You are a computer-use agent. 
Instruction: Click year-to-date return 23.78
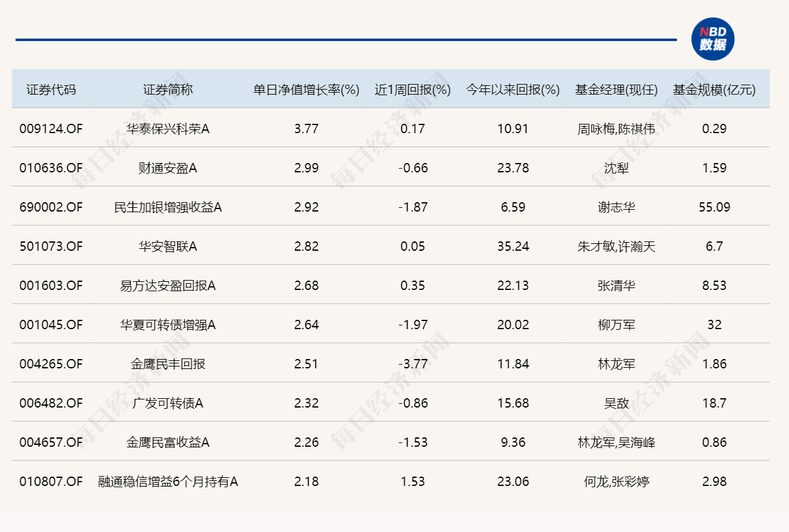point(513,168)
